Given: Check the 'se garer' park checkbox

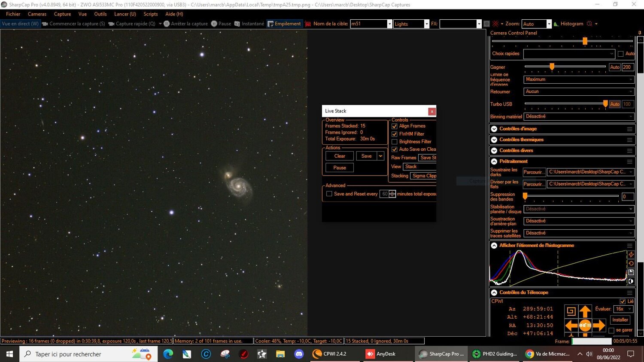Looking at the screenshot, I should pos(611,330).
